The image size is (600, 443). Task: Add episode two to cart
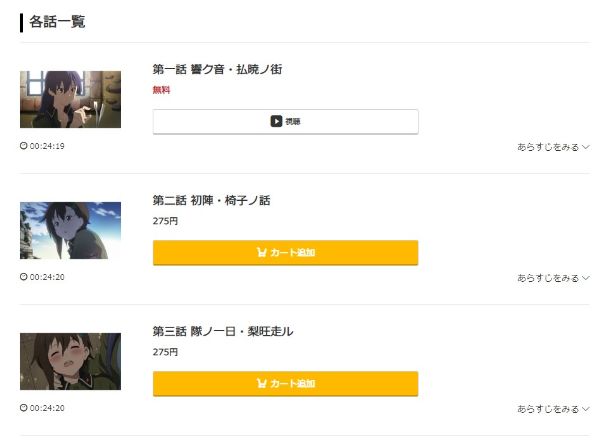(x=285, y=253)
